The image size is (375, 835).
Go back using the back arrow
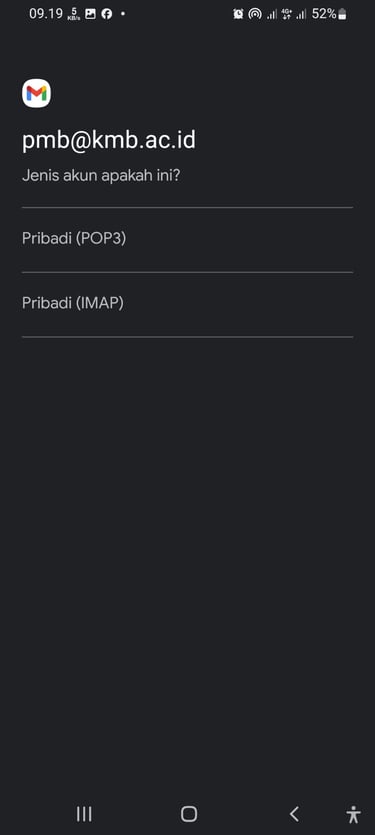point(294,814)
